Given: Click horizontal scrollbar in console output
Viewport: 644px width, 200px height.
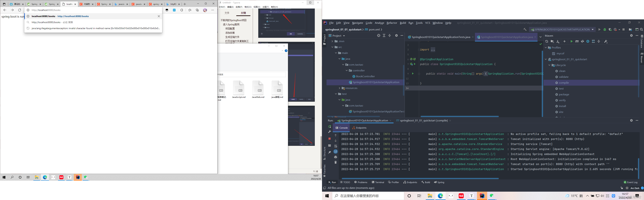Looking at the screenshot, I should click(x=420, y=179).
